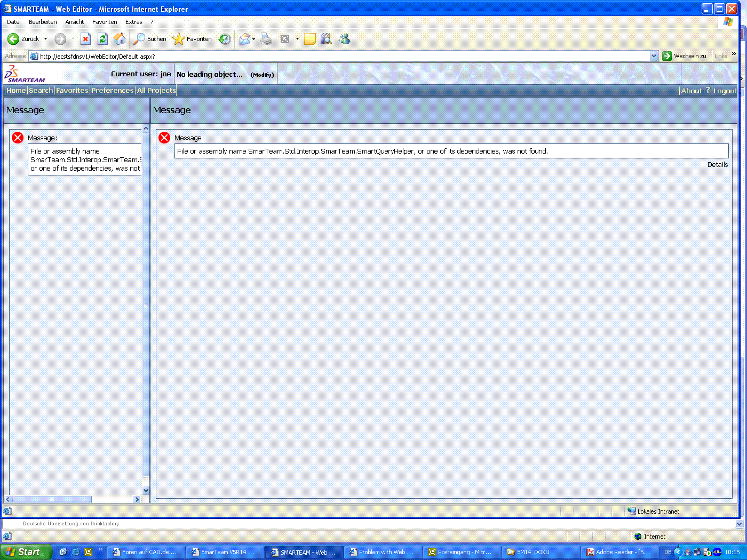Open the Favoriten menu in menu bar
The width and height of the screenshot is (747, 560).
point(105,22)
